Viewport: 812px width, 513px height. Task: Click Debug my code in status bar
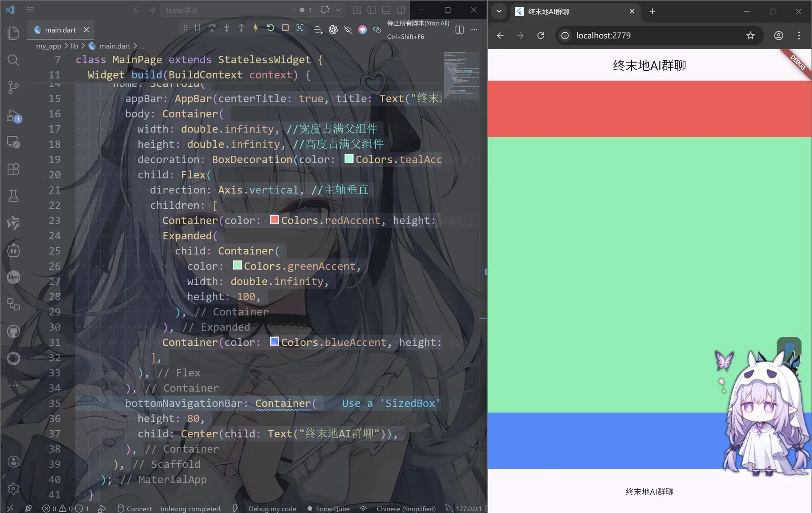pyautogui.click(x=272, y=508)
